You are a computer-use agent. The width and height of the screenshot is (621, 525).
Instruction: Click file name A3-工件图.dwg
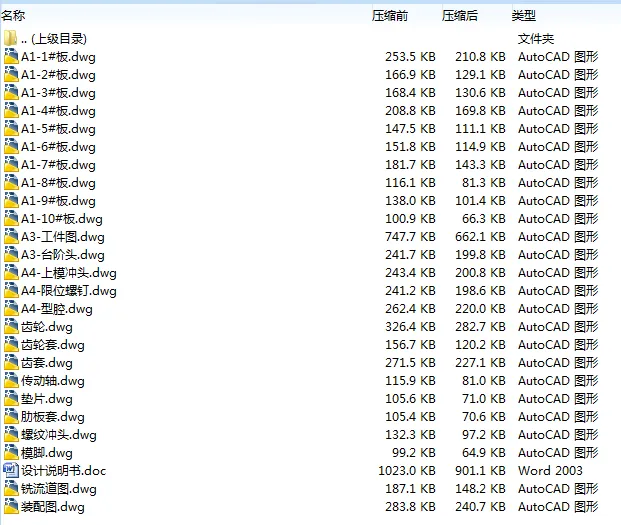(63, 237)
